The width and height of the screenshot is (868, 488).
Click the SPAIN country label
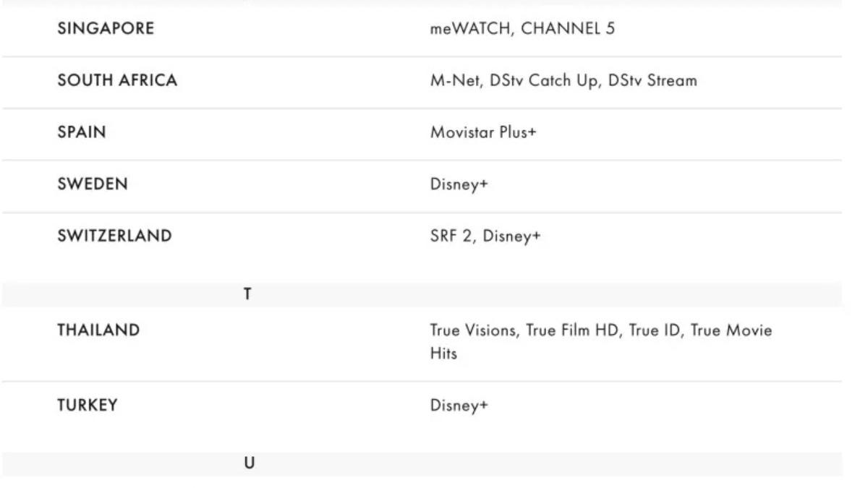(82, 133)
